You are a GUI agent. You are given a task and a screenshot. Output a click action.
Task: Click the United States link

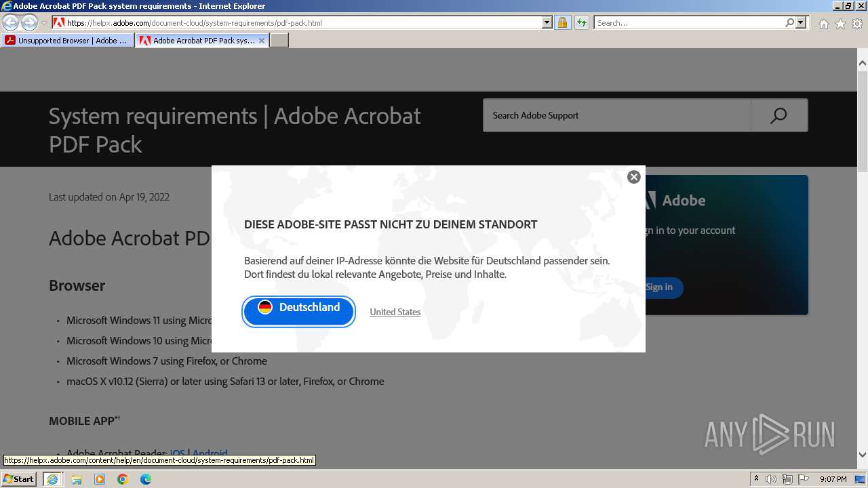[x=395, y=312]
